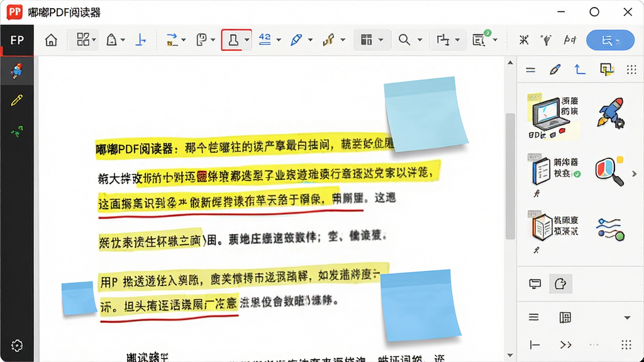Click green icon in left sidebar

pyautogui.click(x=17, y=131)
